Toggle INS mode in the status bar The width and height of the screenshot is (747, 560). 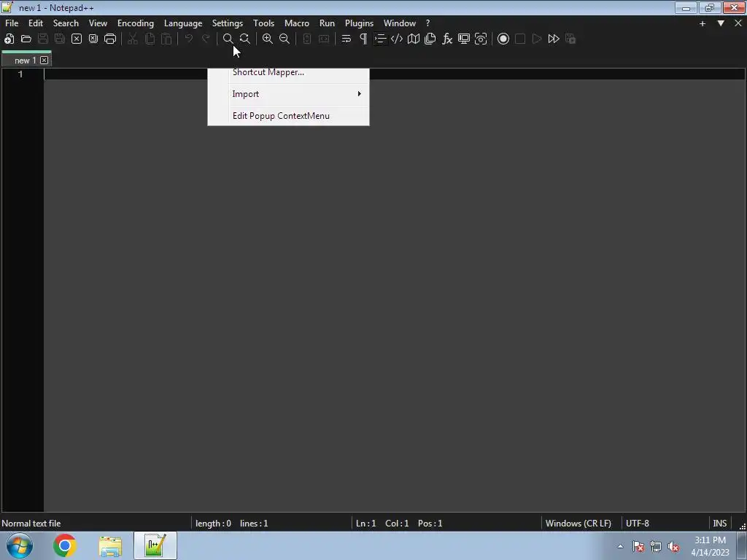point(720,524)
